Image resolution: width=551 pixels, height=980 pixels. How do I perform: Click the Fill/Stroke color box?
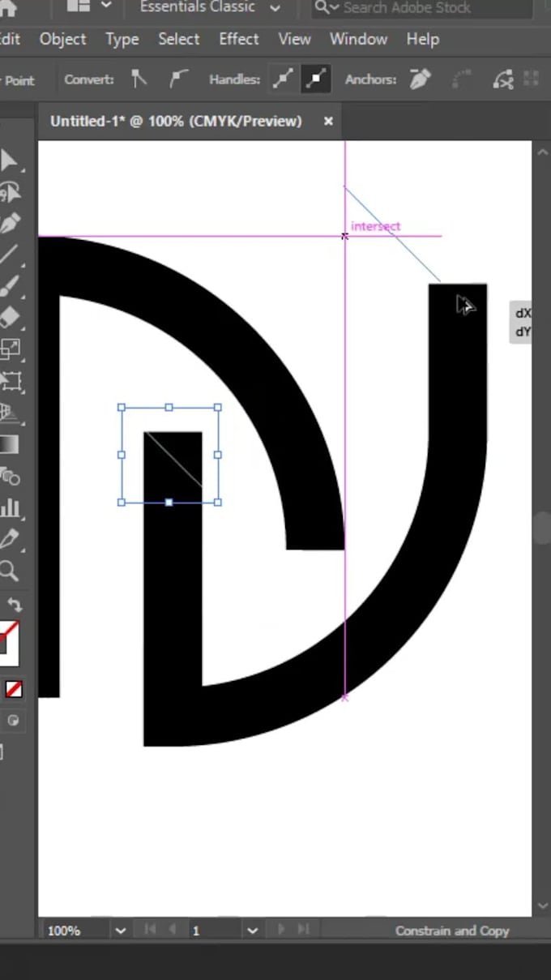(7, 643)
